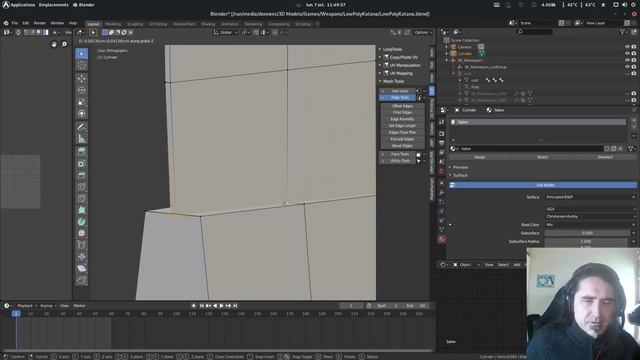
Task: Select the Extrude Region tool
Action: tap(82, 152)
